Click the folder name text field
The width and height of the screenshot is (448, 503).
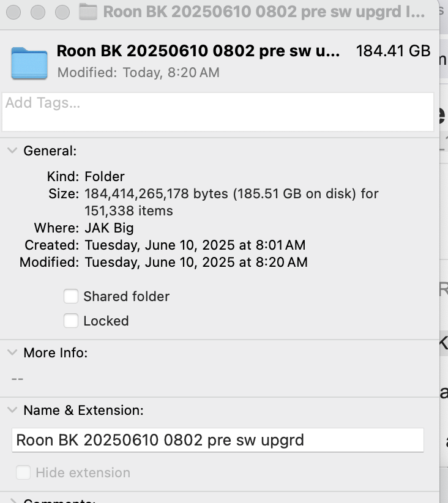(x=218, y=440)
